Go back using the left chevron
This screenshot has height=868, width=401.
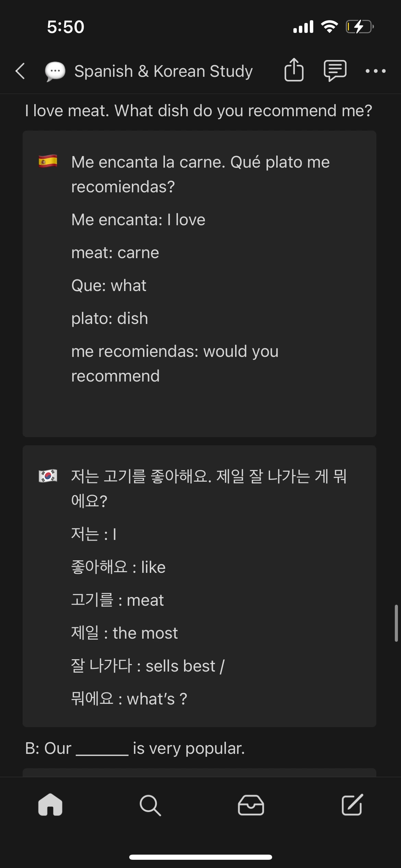pos(20,71)
